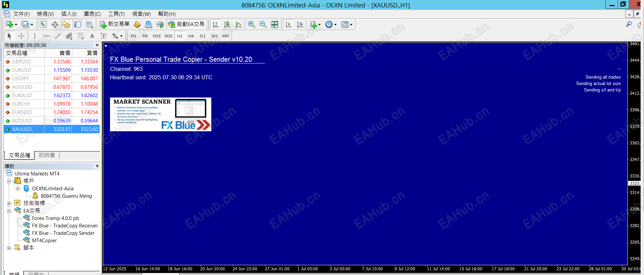Image resolution: width=644 pixels, height=275 pixels.
Task: Open the Strategy Tester magnifier icon
Action: point(89,24)
